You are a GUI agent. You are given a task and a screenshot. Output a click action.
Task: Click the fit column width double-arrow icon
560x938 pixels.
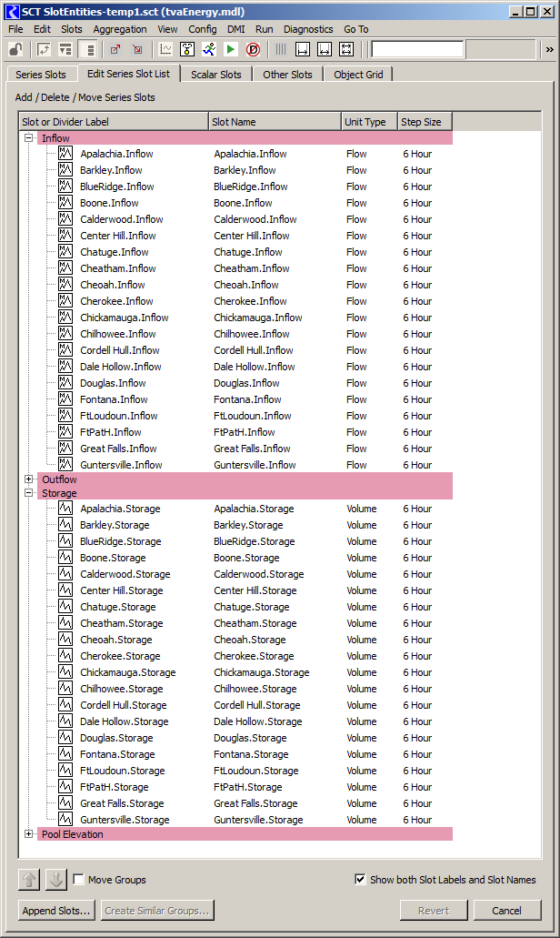[x=325, y=50]
